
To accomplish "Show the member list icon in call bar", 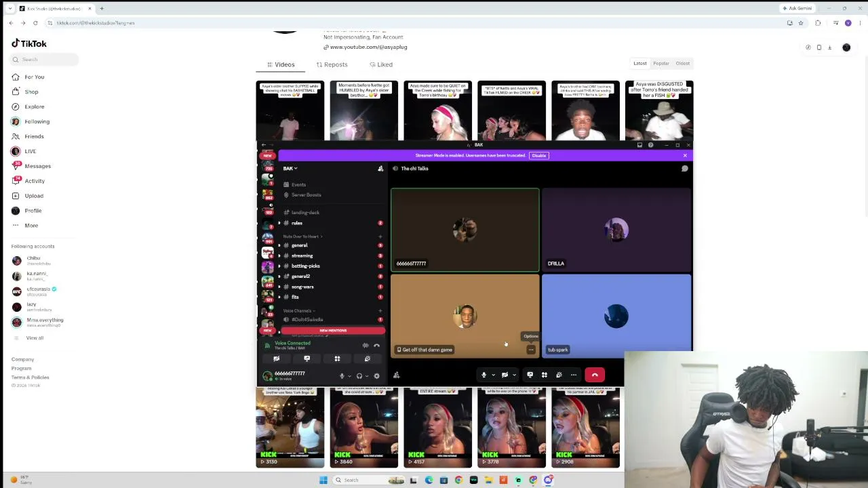I will click(x=397, y=375).
